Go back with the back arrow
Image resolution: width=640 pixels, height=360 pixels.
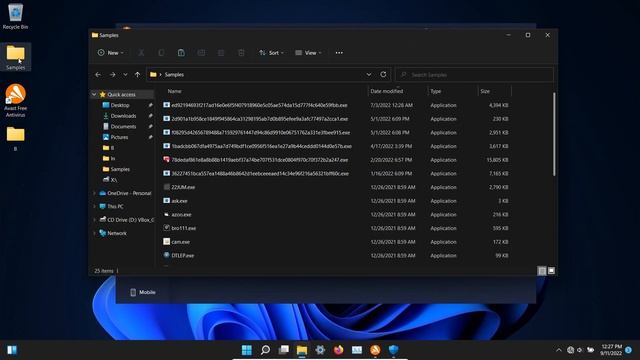(x=98, y=75)
